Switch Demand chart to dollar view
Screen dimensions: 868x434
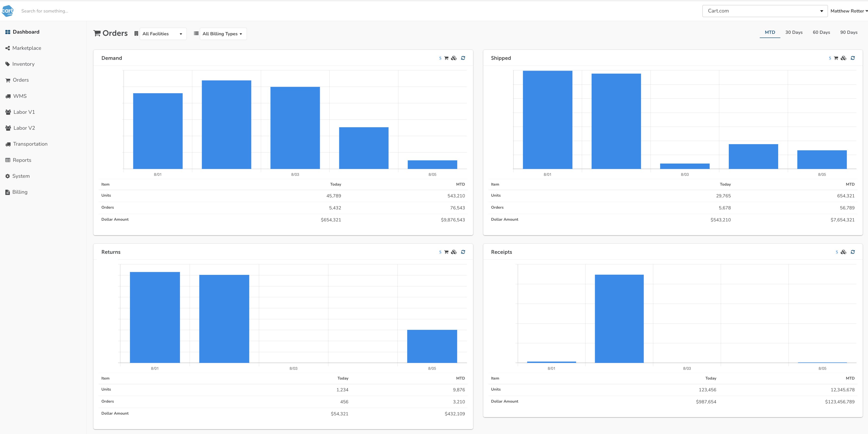(x=440, y=58)
